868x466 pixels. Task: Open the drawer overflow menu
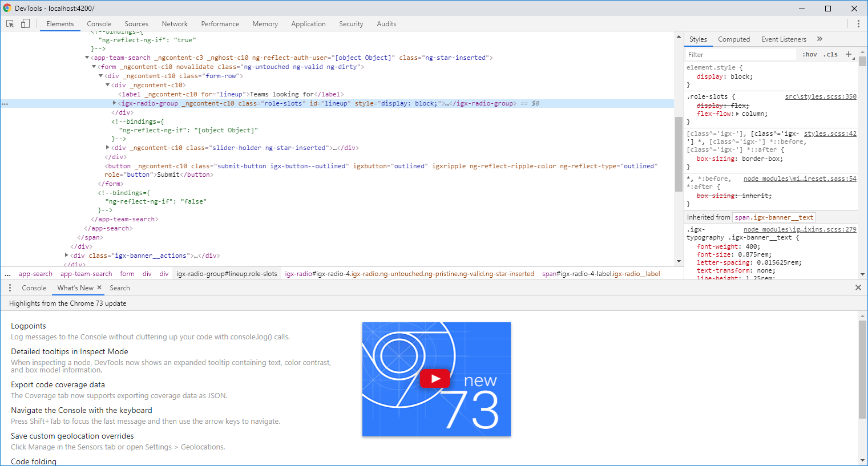(9, 287)
